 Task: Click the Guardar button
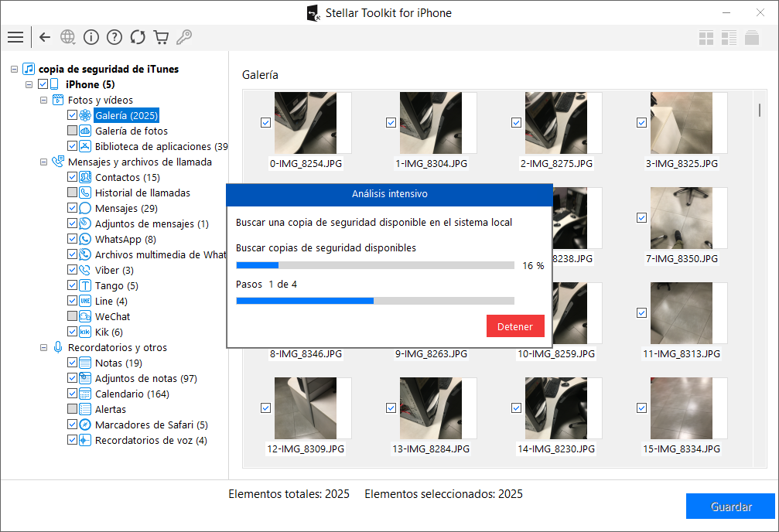(x=730, y=506)
